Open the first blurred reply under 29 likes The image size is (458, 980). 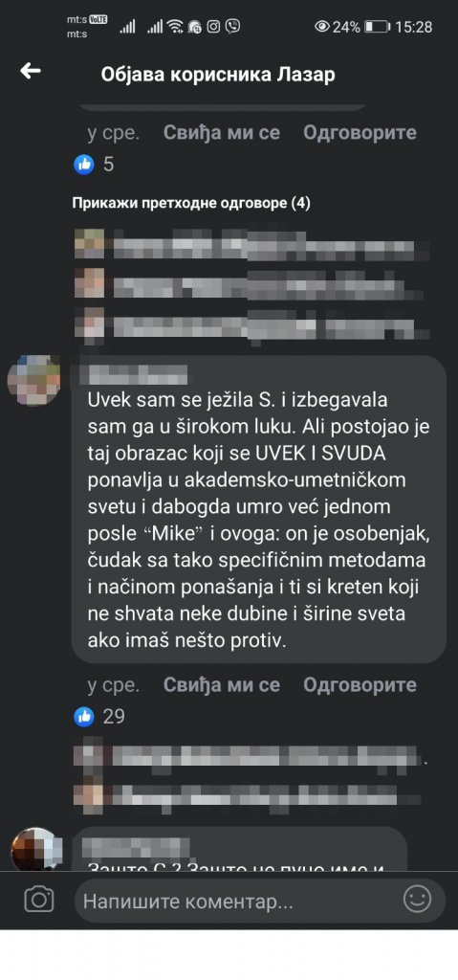[x=250, y=756]
